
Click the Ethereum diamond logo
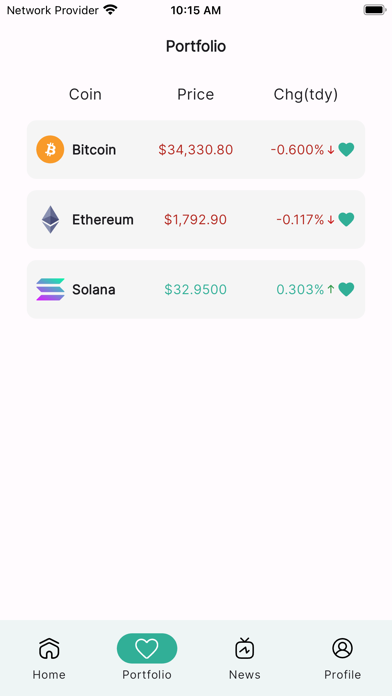coord(50,219)
